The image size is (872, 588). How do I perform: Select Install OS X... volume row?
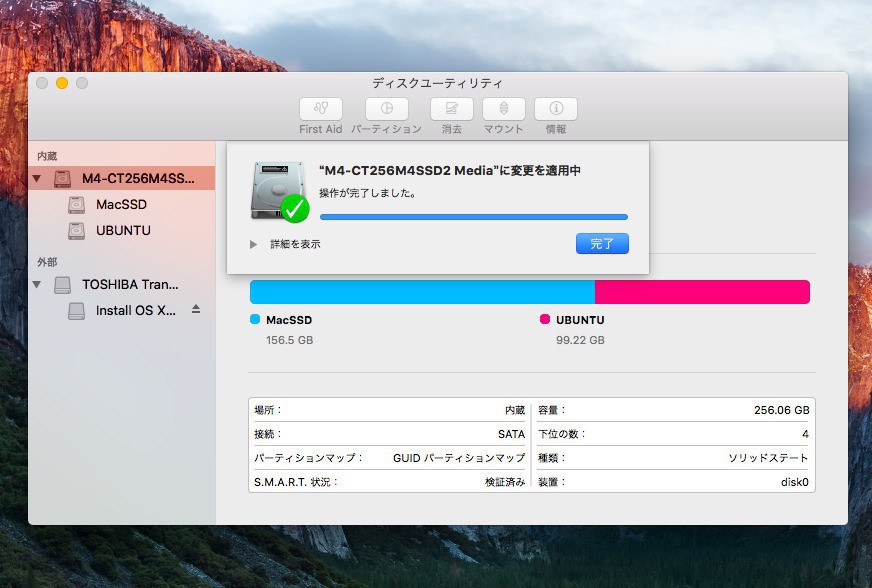tap(122, 311)
